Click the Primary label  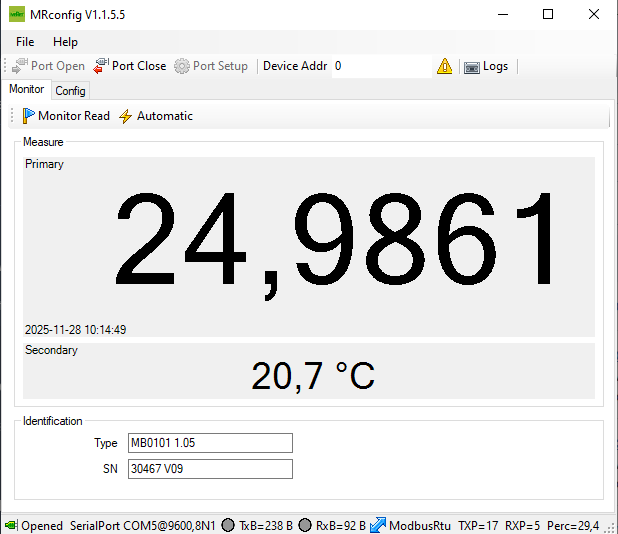44,164
